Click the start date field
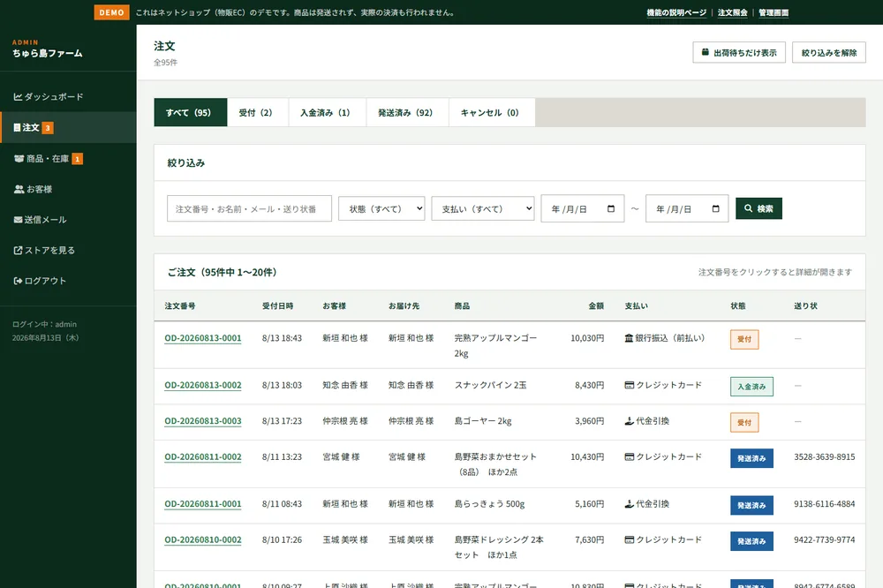The height and width of the screenshot is (588, 883). [x=582, y=208]
